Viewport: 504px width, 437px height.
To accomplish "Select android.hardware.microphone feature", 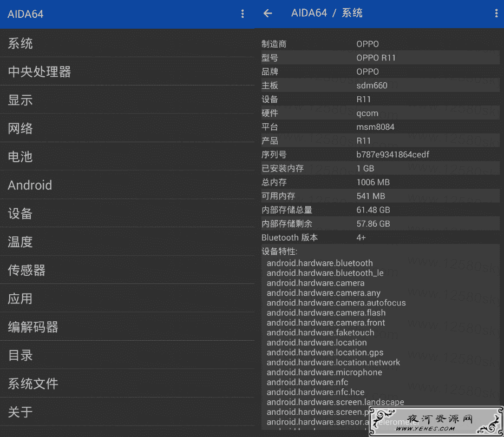I will click(x=324, y=373).
